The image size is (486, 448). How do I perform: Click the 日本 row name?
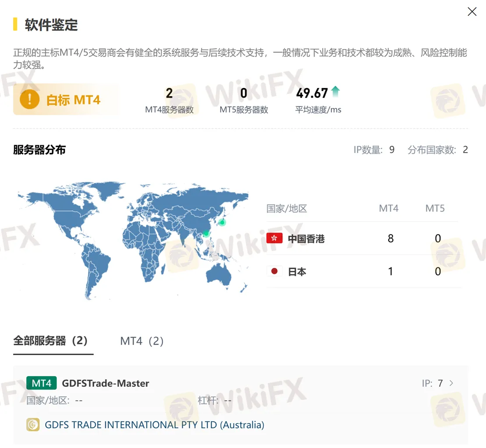(x=297, y=272)
